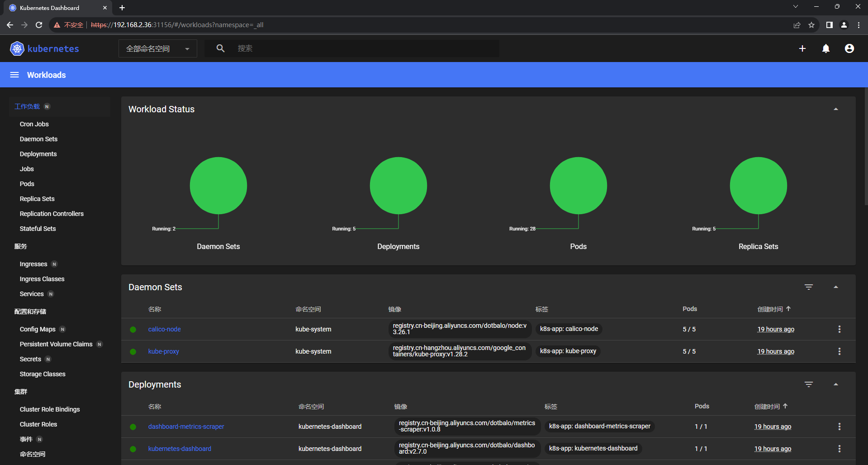The height and width of the screenshot is (465, 868).
Task: Open the user account icon
Action: pyautogui.click(x=849, y=48)
